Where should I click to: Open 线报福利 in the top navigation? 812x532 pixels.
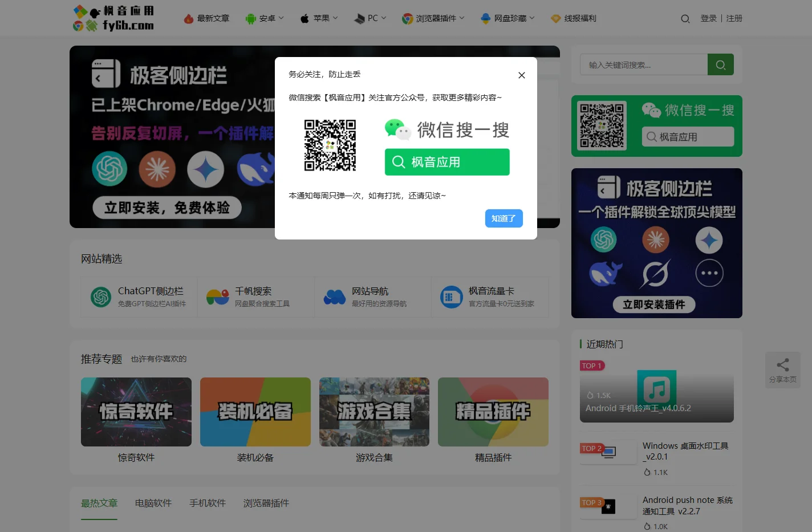573,18
